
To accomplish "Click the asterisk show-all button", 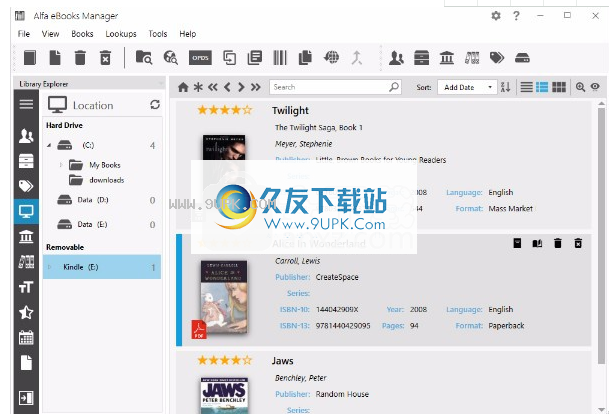I will [x=198, y=87].
